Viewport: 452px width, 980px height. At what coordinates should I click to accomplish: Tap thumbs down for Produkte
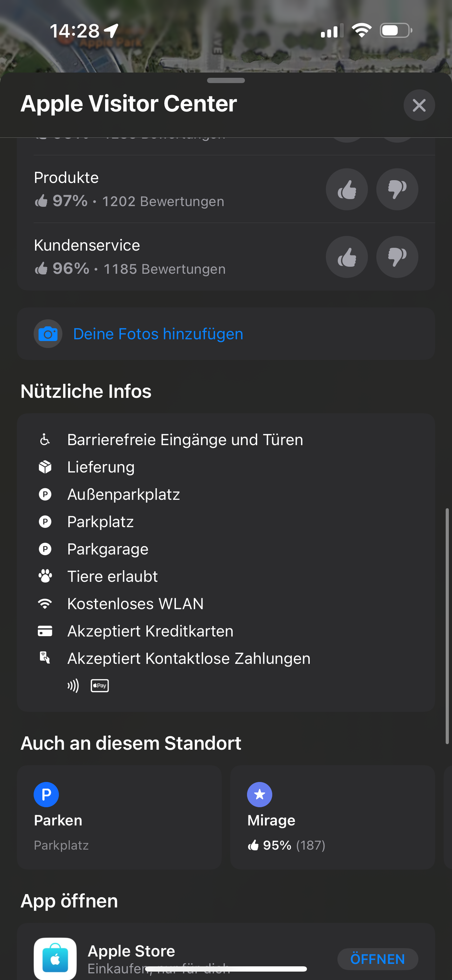397,190
